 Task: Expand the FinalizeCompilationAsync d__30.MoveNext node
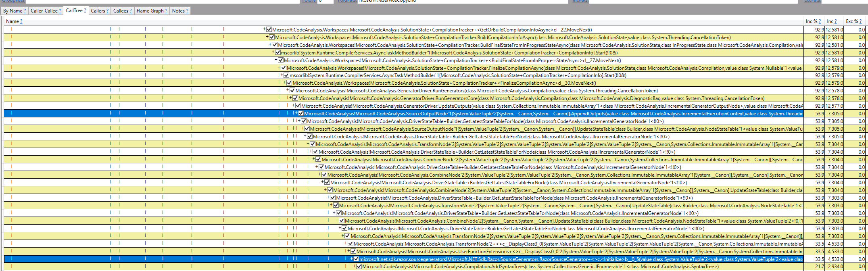point(285,83)
